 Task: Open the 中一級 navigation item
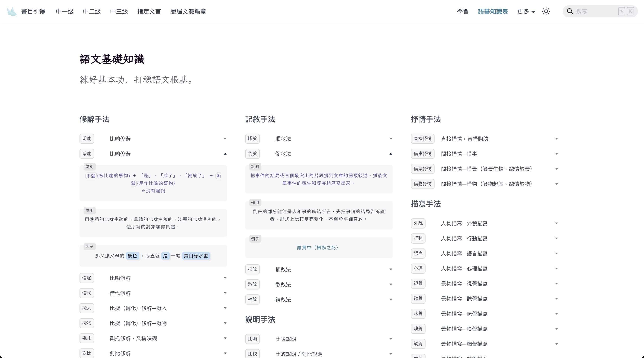coord(65,11)
